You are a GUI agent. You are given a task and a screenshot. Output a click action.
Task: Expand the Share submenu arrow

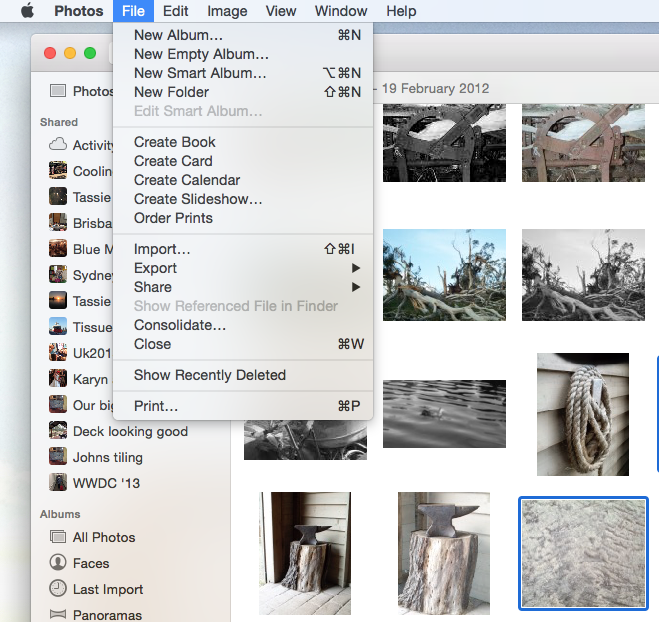(x=355, y=287)
